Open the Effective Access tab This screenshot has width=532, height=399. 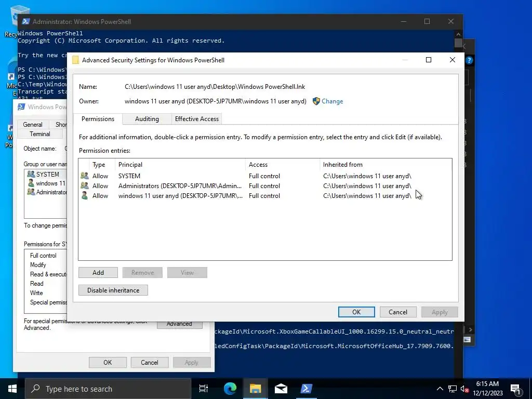tap(197, 119)
